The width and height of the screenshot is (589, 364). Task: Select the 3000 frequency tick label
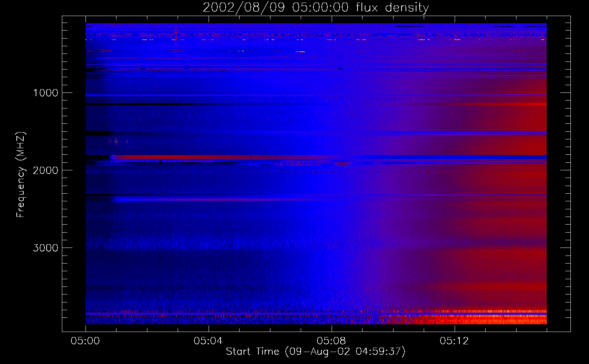click(46, 248)
